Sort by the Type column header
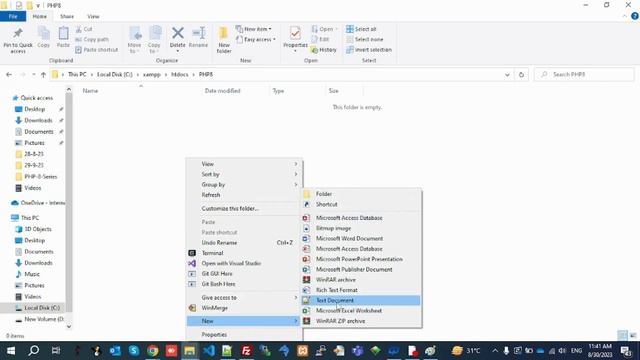 tap(278, 91)
